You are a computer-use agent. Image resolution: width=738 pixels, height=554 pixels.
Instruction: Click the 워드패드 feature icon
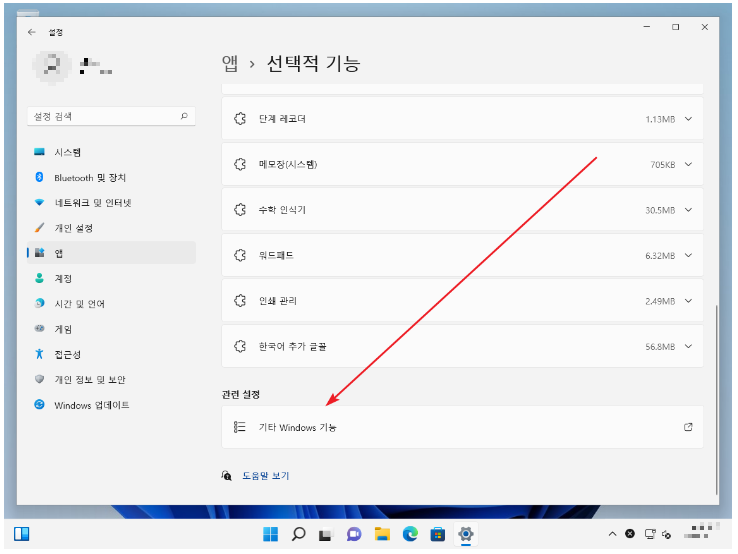pyautogui.click(x=240, y=255)
